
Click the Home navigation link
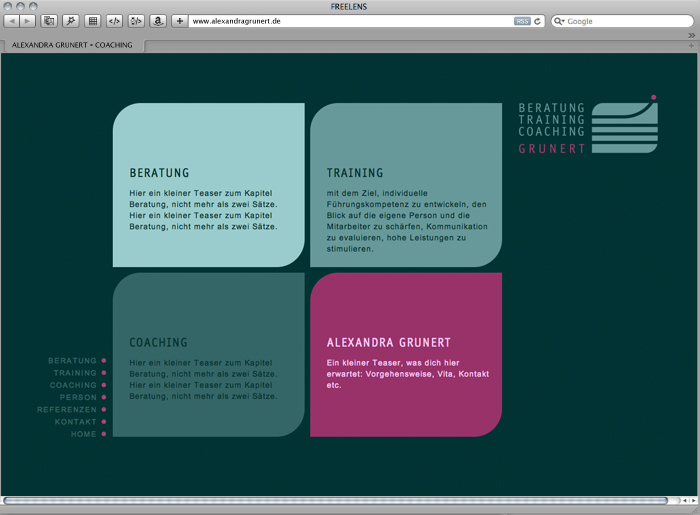(83, 434)
